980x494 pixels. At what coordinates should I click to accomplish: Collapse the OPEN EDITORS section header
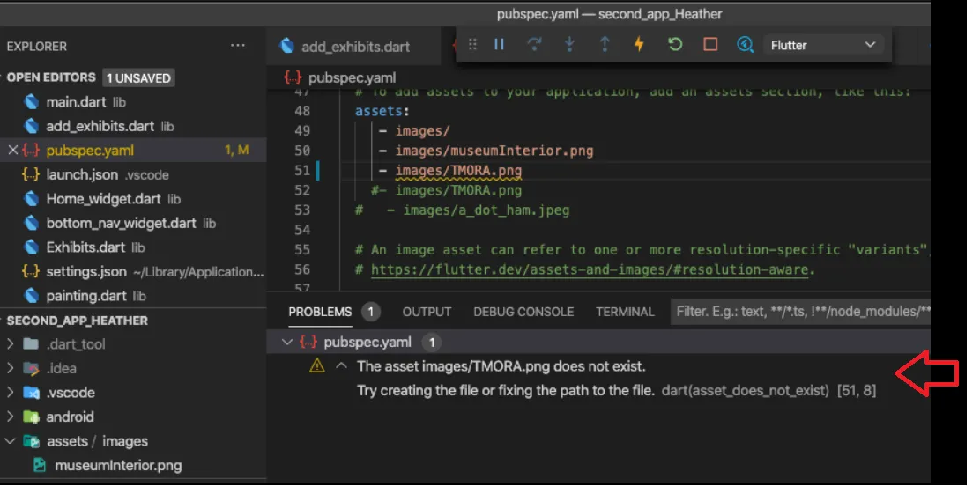(x=51, y=77)
